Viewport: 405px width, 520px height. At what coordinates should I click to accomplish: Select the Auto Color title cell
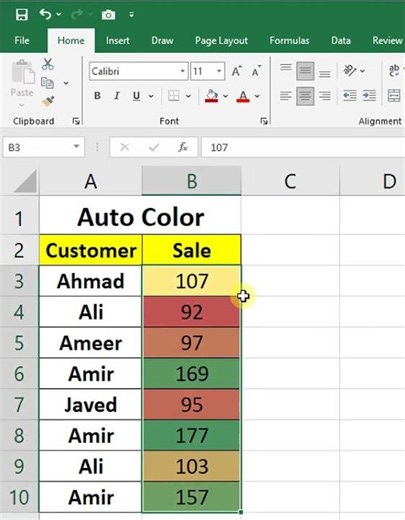(140, 217)
